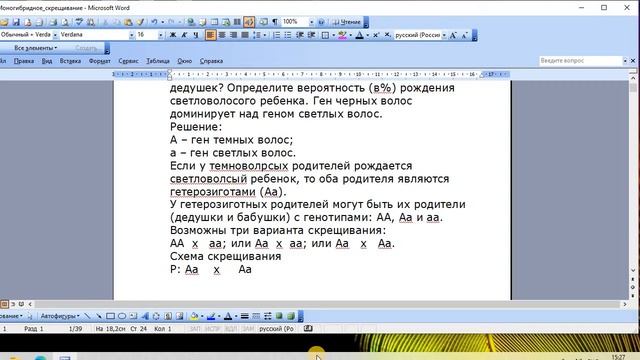Show or hide paragraph marks (¶)

275,22
